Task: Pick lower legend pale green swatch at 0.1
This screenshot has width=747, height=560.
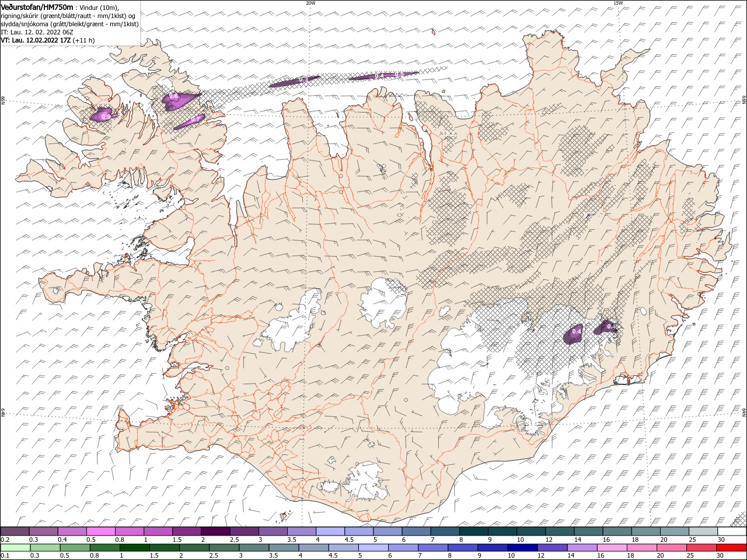Action: 15,548
